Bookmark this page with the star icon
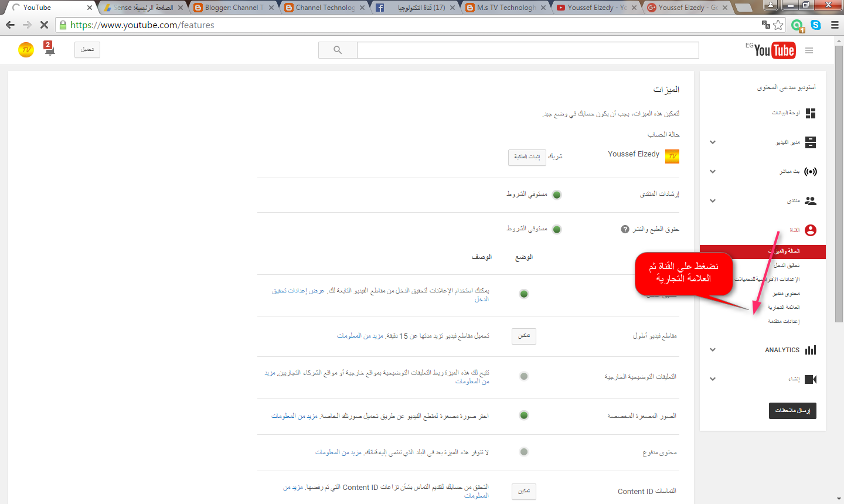Screen dimensions: 844x504 coord(778,25)
